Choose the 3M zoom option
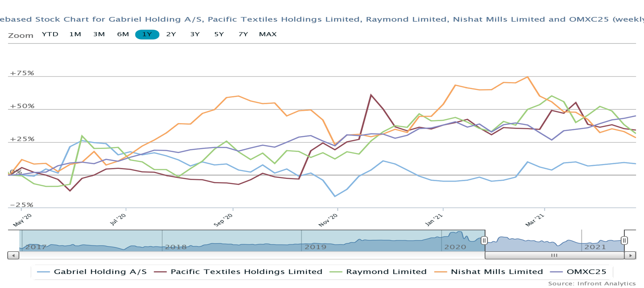Viewport: 644px width, 288px height. pyautogui.click(x=99, y=34)
